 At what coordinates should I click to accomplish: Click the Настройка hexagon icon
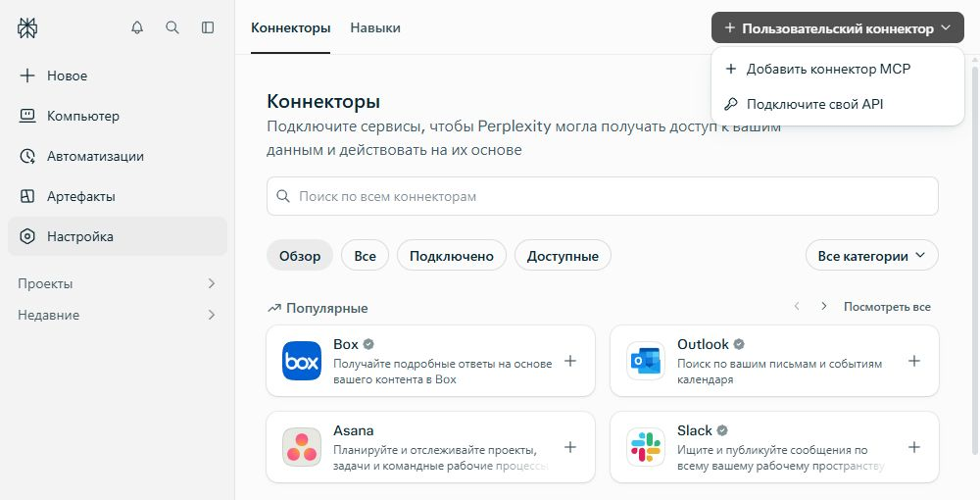(x=27, y=236)
